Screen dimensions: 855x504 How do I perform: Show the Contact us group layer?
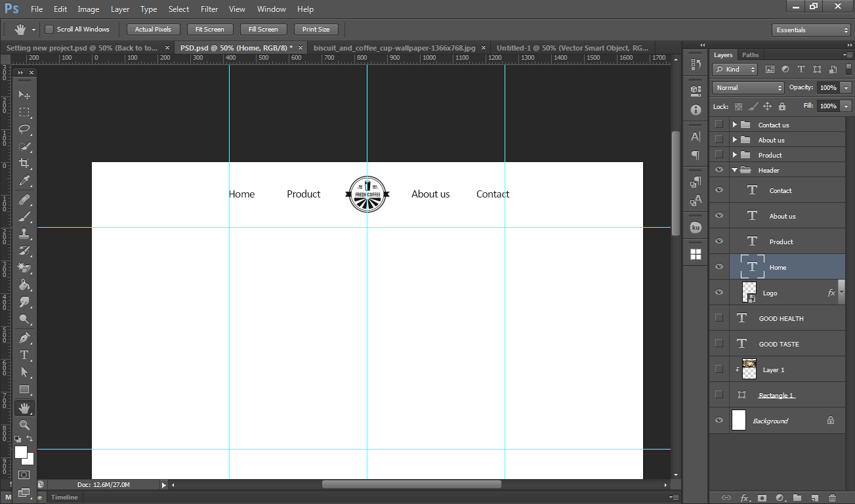pyautogui.click(x=719, y=125)
